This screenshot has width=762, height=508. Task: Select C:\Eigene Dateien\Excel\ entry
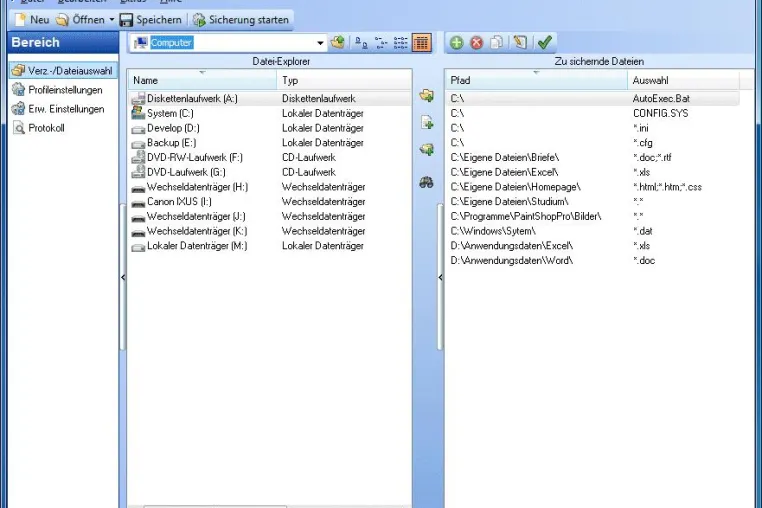pyautogui.click(x=593, y=172)
